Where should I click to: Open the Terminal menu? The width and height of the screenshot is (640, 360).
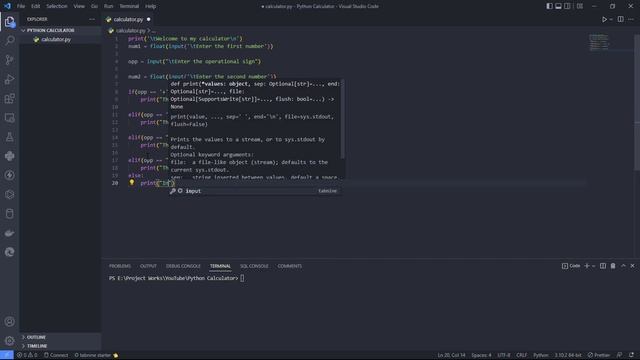coord(129,6)
